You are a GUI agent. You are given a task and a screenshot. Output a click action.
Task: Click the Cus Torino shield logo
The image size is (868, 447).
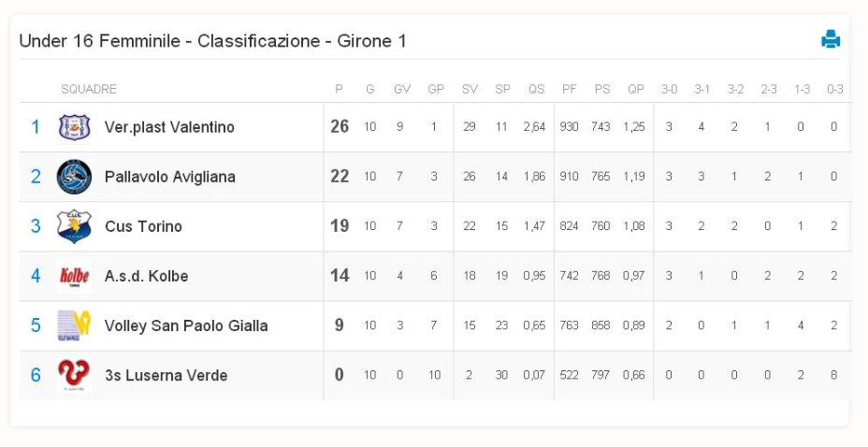click(74, 226)
